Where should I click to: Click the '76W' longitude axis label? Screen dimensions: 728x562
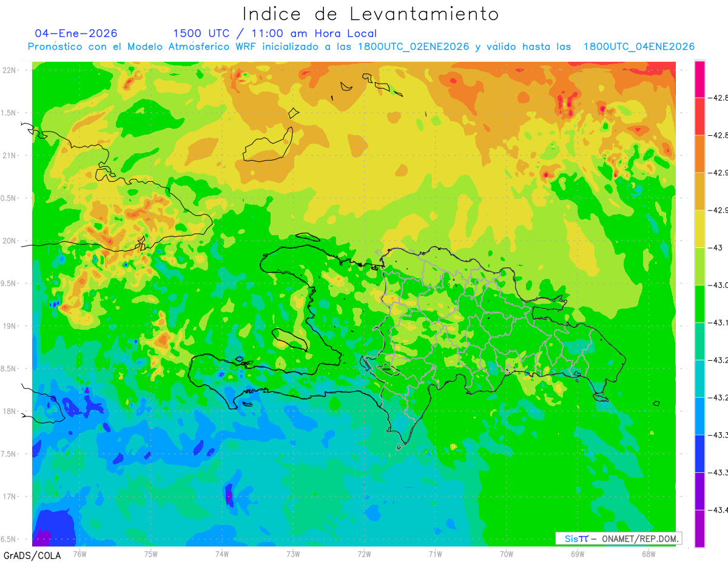[x=79, y=554]
